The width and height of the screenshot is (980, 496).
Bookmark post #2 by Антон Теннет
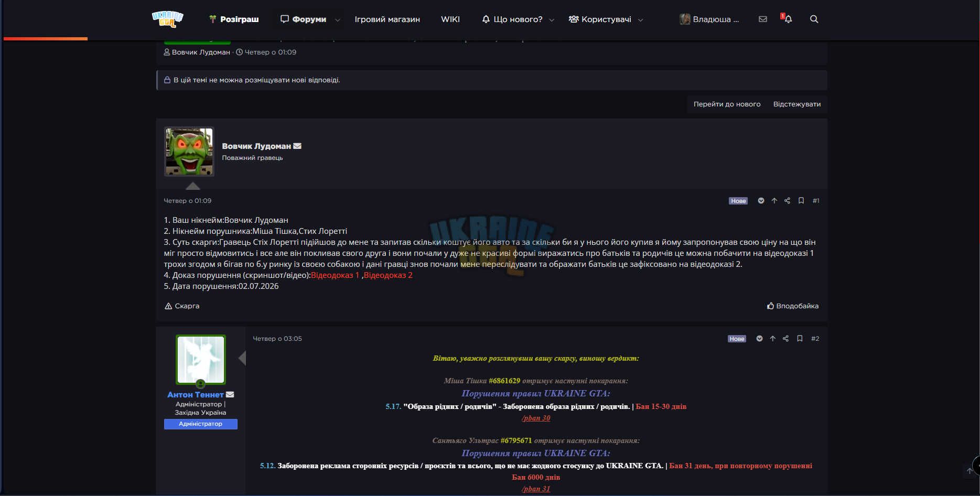tap(800, 339)
